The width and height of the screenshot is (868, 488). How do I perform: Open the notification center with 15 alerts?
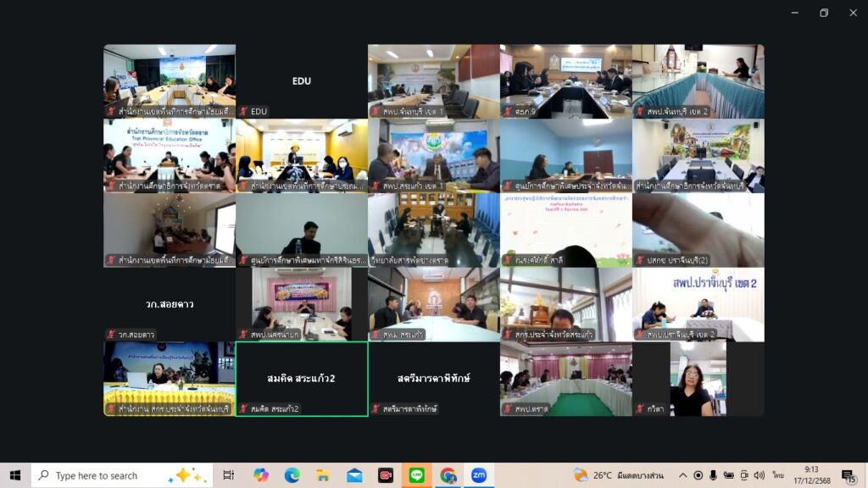pyautogui.click(x=848, y=475)
